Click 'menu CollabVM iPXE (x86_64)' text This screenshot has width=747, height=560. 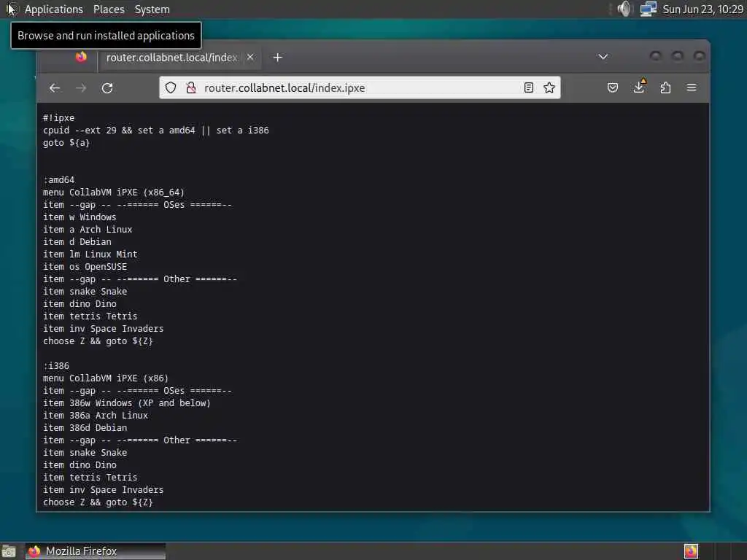pyautogui.click(x=113, y=192)
